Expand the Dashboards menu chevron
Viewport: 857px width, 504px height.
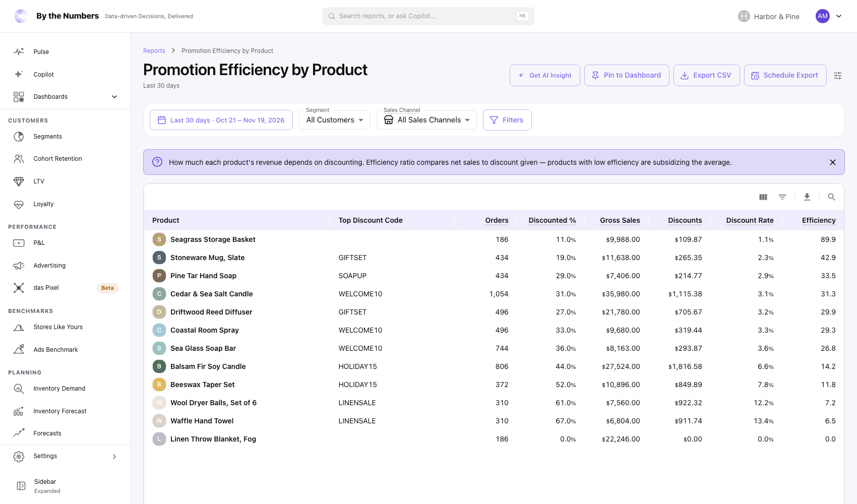[x=114, y=97]
